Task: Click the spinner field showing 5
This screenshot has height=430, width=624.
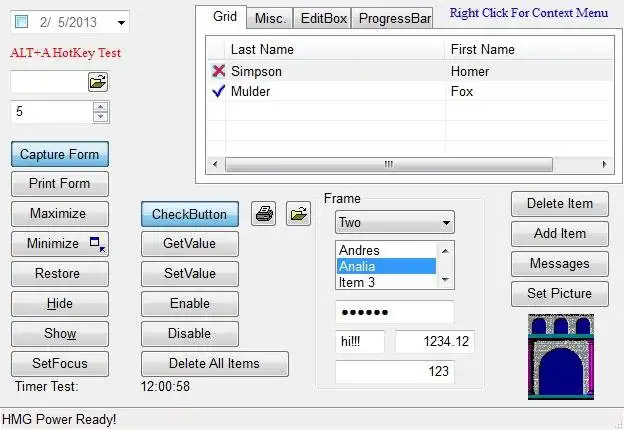Action: [52, 112]
